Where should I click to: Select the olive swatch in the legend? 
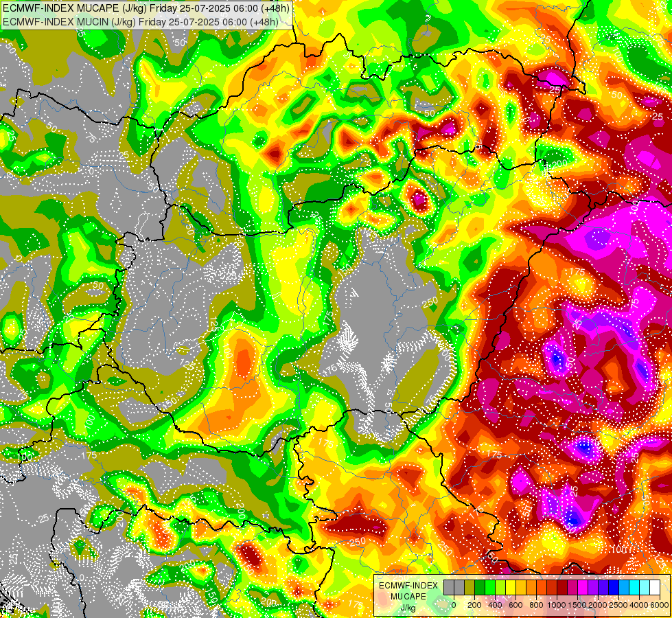pos(470,587)
